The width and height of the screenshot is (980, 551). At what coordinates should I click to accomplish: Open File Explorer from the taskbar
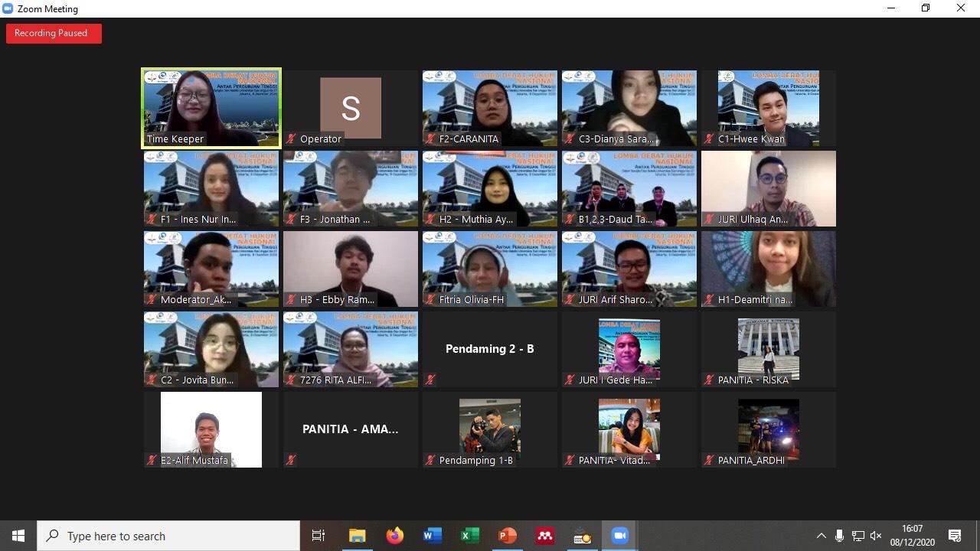click(357, 536)
